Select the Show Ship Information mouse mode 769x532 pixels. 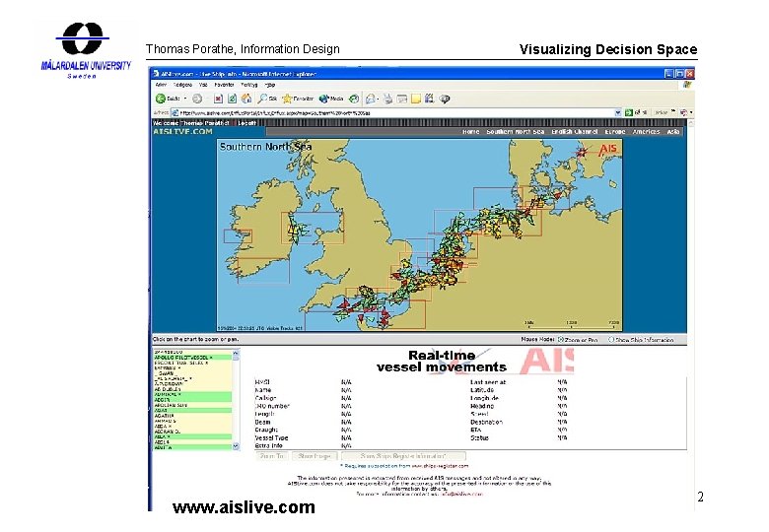pos(611,340)
